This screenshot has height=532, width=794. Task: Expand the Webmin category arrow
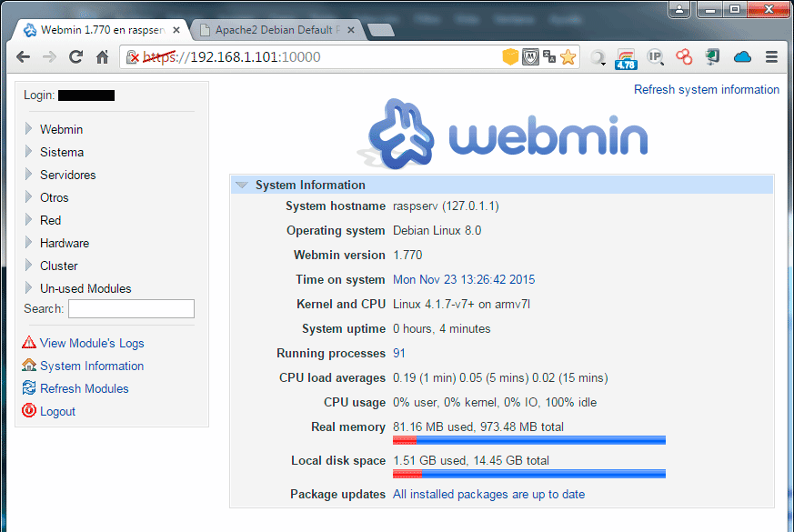point(28,128)
